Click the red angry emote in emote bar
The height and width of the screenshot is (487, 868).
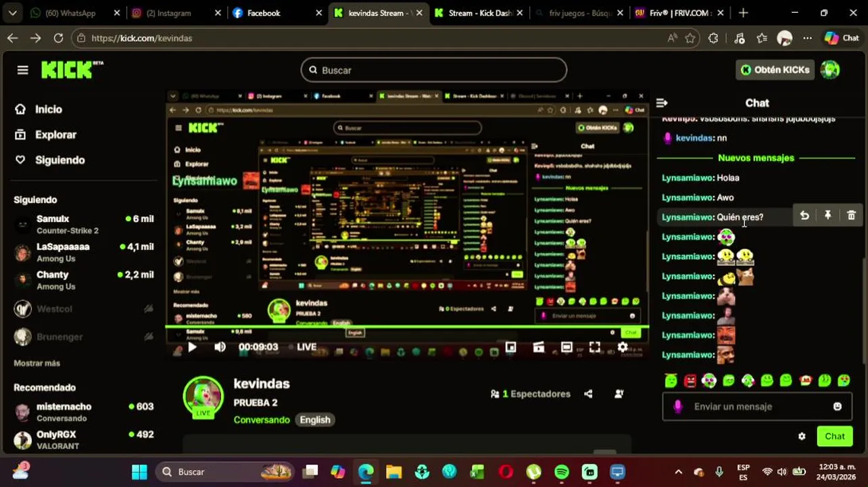(690, 381)
